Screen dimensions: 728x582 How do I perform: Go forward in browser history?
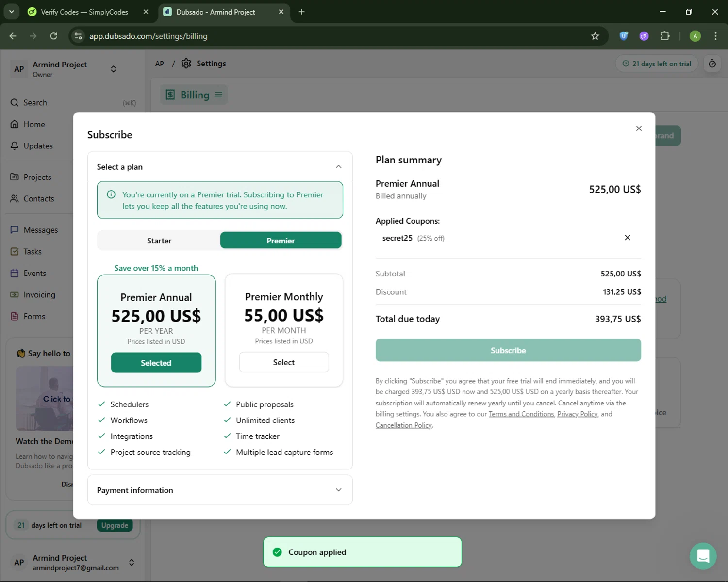[x=33, y=36]
